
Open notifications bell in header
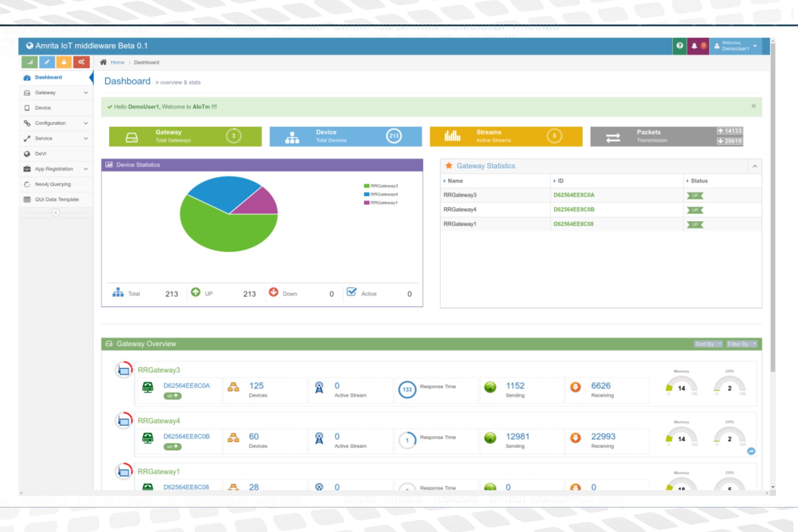(695, 46)
